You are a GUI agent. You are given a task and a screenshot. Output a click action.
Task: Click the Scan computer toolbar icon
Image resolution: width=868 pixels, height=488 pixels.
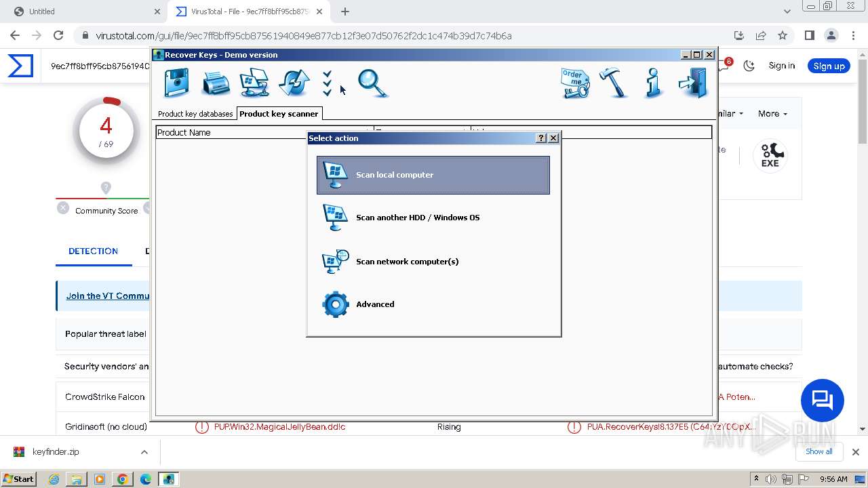(x=255, y=83)
